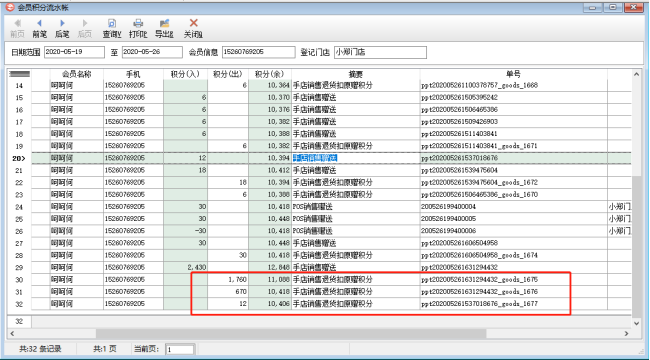The height and width of the screenshot is (360, 650).
Task: Click the 登记门店 input field
Action: point(380,52)
